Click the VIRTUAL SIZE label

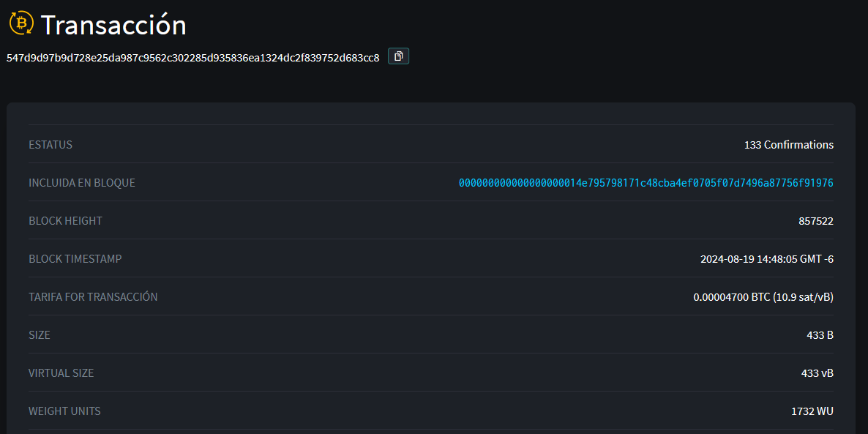pyautogui.click(x=61, y=373)
